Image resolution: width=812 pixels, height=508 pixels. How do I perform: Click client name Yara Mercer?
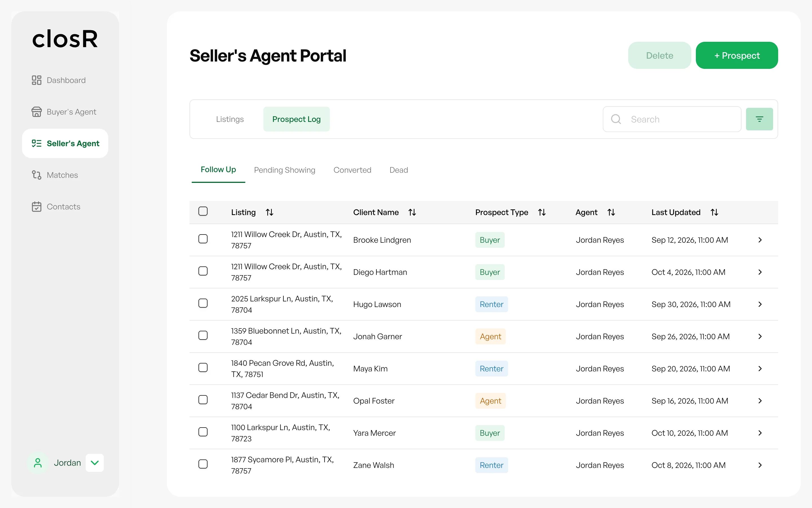click(374, 433)
